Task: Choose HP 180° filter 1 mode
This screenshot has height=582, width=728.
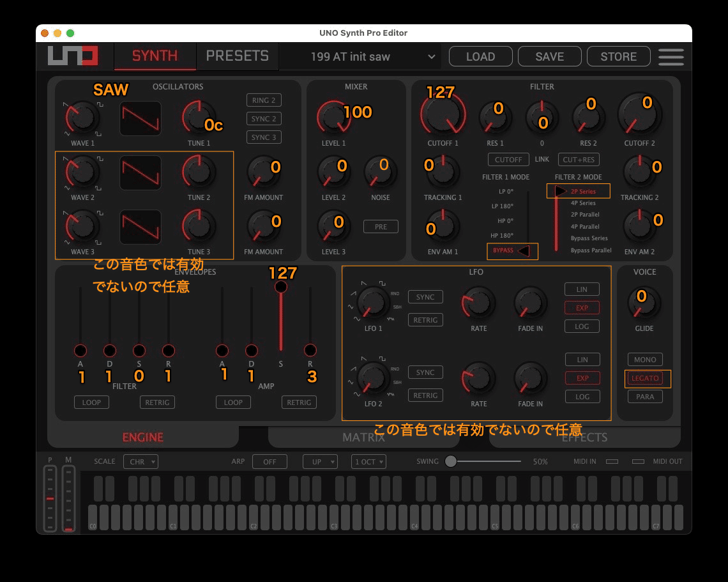Action: 502,236
